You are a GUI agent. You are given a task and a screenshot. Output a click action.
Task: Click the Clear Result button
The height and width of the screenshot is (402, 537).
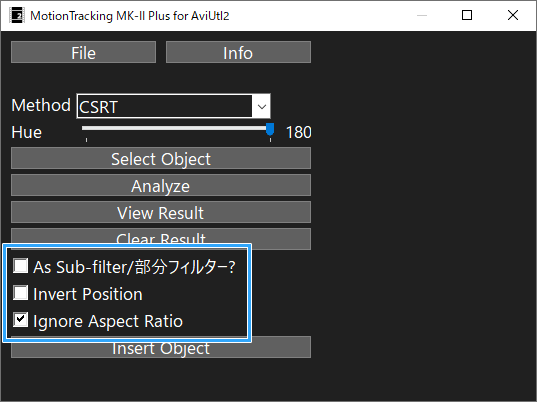click(x=161, y=237)
